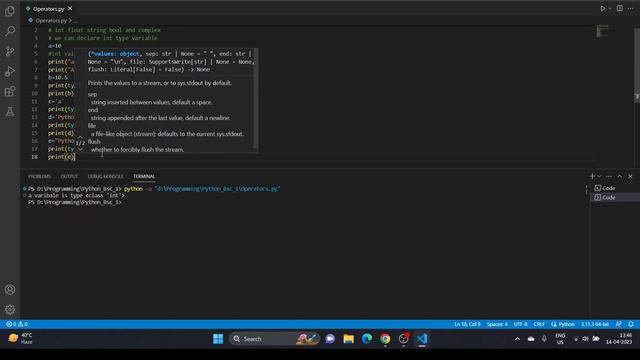Open editor More Actions ellipsis menu
Screen dimensions: 640x360
coord(631,9)
